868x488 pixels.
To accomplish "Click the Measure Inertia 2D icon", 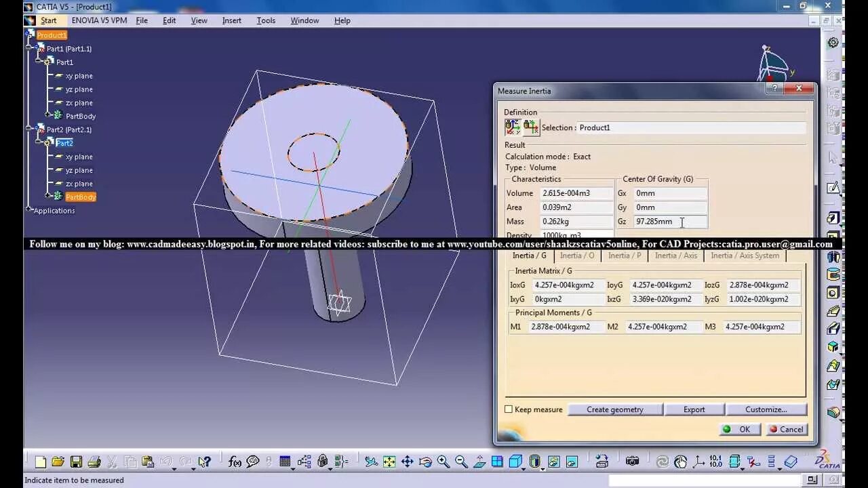I will click(x=530, y=127).
